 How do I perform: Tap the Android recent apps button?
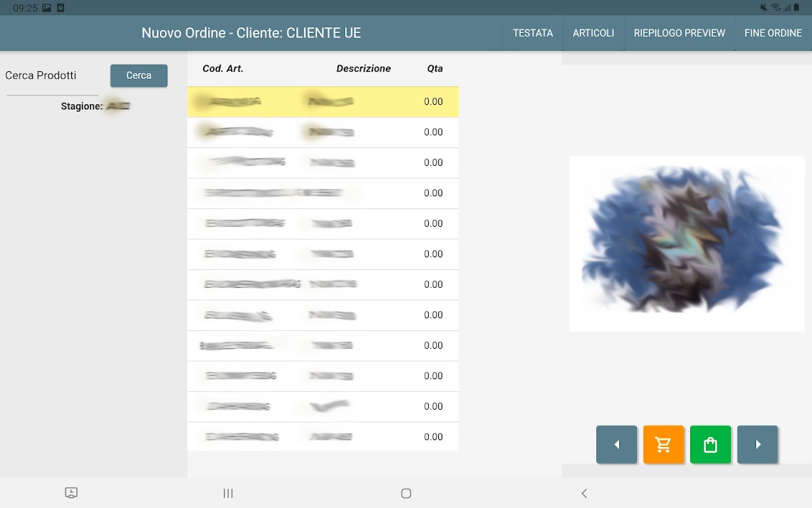pos(228,493)
